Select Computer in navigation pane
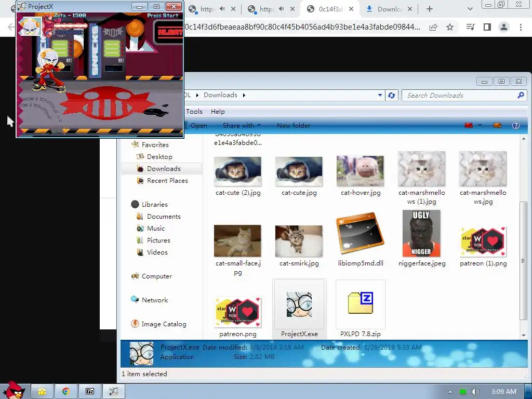 (156, 276)
